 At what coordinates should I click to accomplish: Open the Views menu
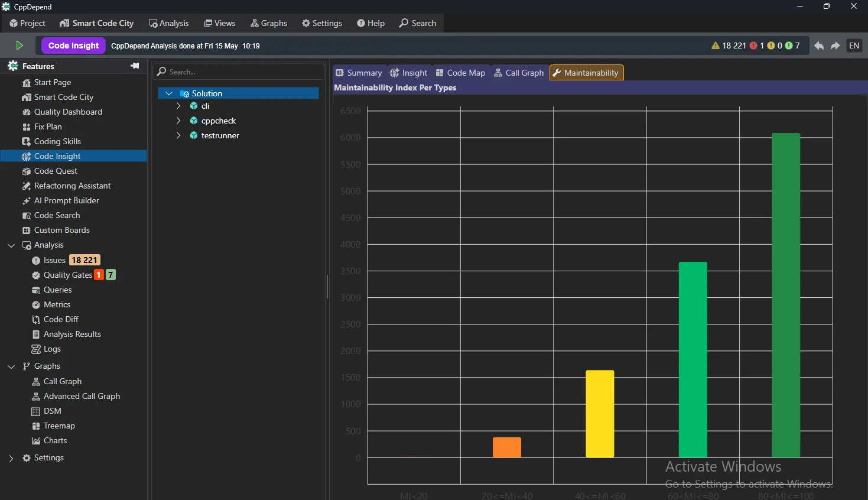point(219,23)
